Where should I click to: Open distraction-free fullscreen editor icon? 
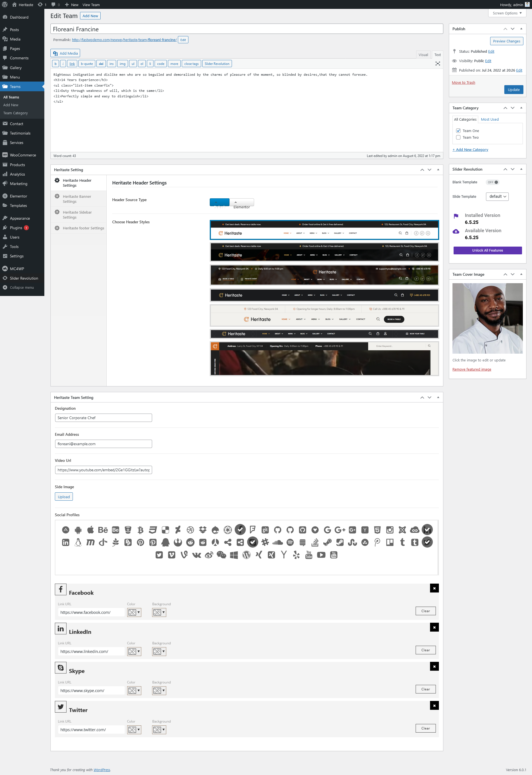(x=438, y=64)
